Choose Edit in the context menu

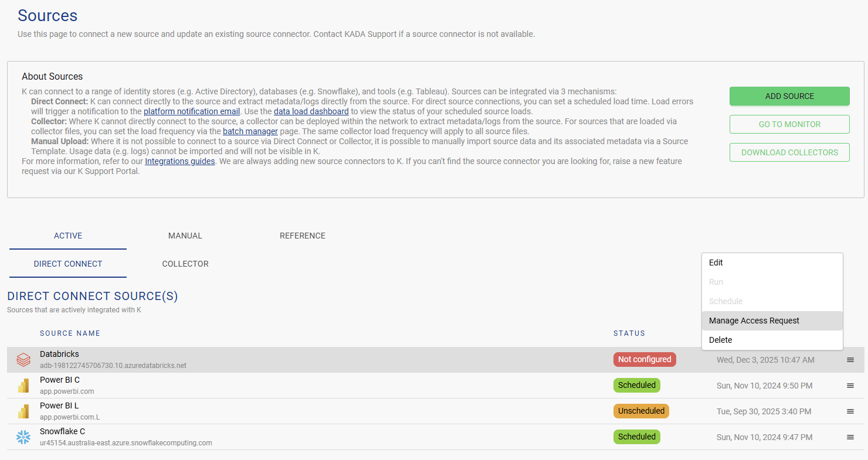tap(716, 263)
